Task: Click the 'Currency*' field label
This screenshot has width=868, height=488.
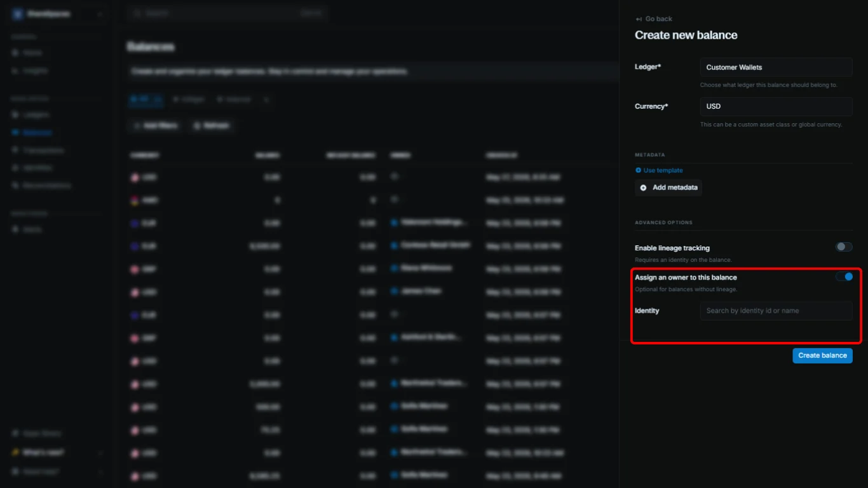Action: click(651, 106)
